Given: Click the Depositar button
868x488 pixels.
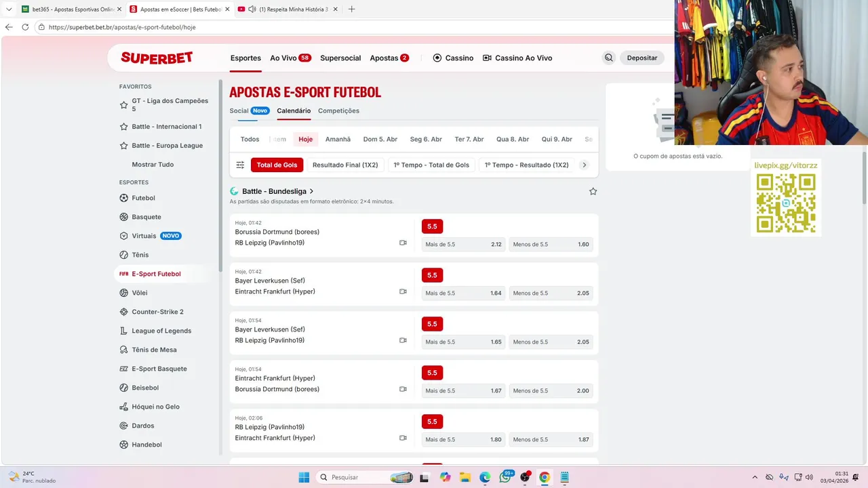Looking at the screenshot, I should pos(642,58).
